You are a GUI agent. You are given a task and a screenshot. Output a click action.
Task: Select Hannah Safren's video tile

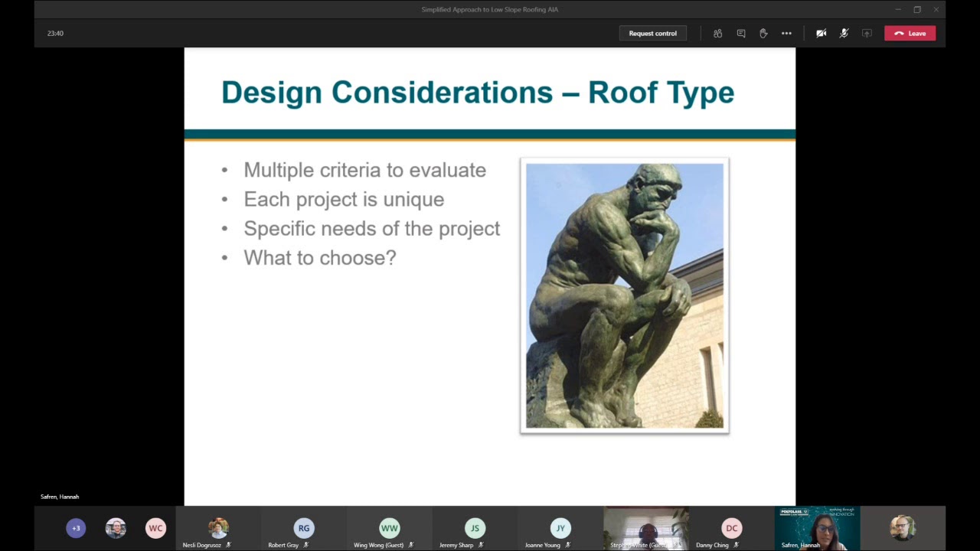coord(817,529)
